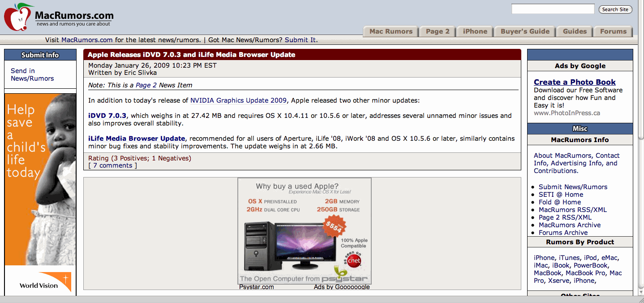
Task: Click the Submit Info panel header
Action: (x=40, y=55)
